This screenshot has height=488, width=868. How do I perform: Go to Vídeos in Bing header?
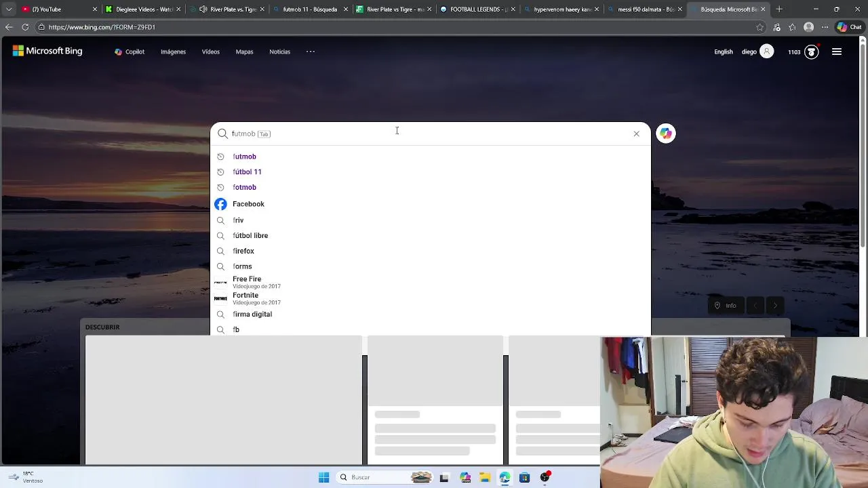210,52
